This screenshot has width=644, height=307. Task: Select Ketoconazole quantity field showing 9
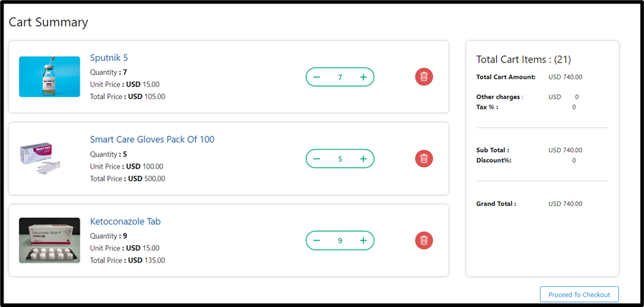click(x=340, y=240)
